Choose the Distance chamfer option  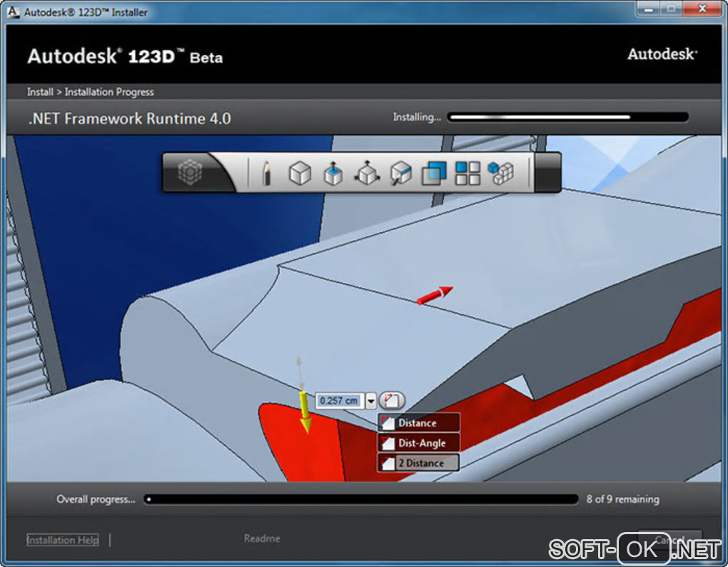pos(419,423)
